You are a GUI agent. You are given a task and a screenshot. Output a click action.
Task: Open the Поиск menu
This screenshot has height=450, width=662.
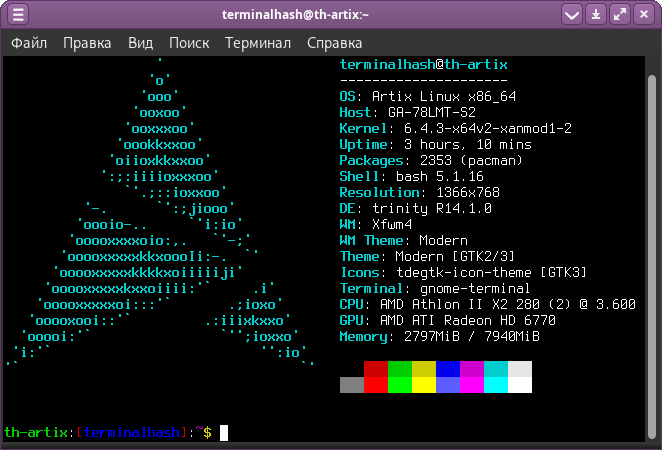tap(189, 43)
